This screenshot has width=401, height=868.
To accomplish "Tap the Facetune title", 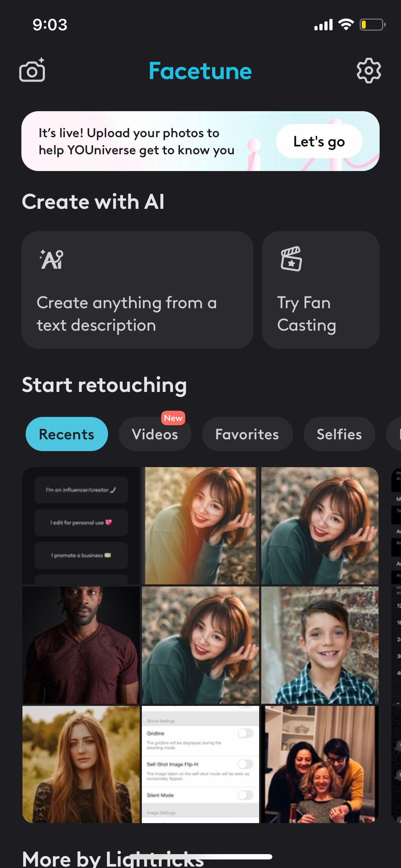I will pyautogui.click(x=200, y=71).
